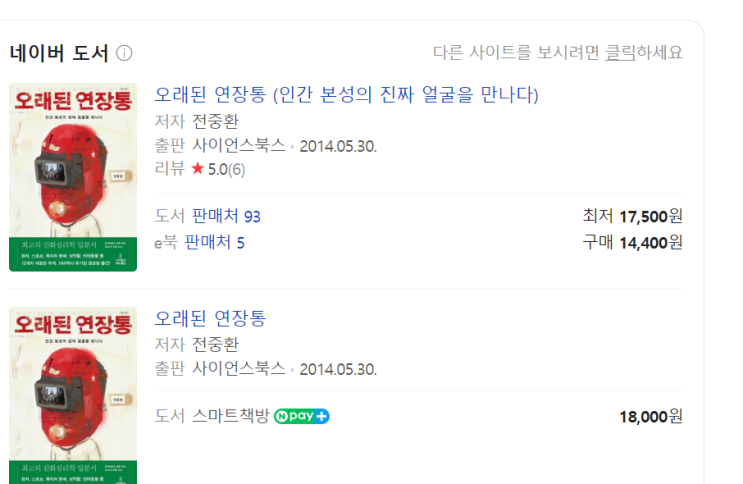This screenshot has height=484, width=743.
Task: Open e북 판매처 5 sellers list
Action: 215,242
